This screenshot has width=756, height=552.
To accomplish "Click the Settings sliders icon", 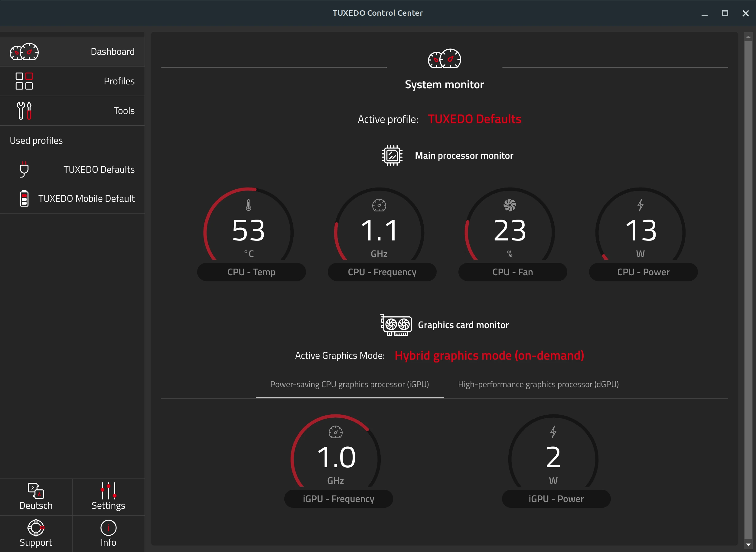I will point(108,491).
